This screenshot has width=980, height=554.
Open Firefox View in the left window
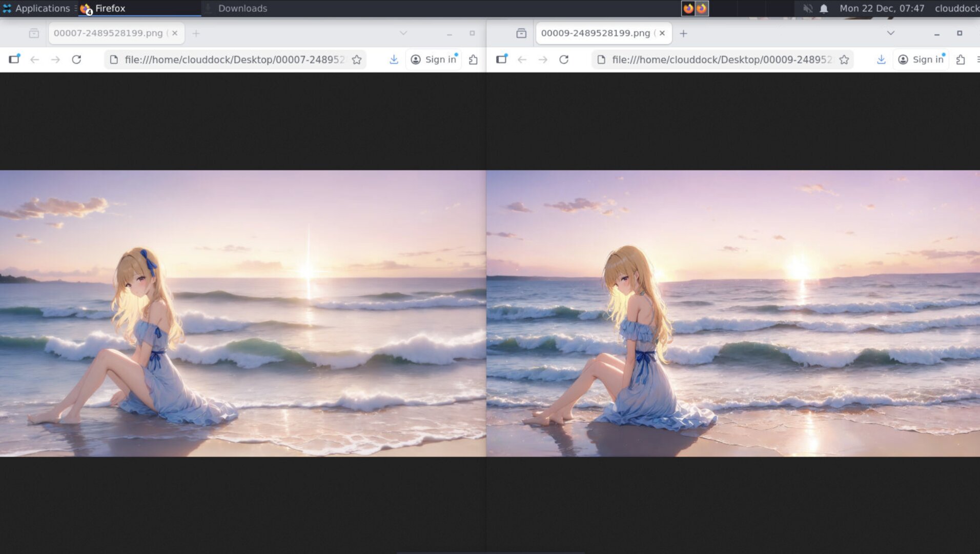14,59
